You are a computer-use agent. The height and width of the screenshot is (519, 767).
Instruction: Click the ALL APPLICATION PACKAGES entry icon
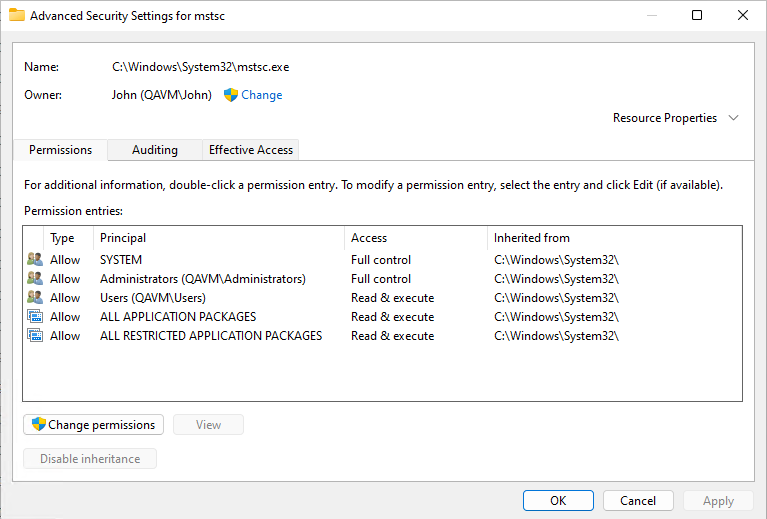tap(35, 317)
